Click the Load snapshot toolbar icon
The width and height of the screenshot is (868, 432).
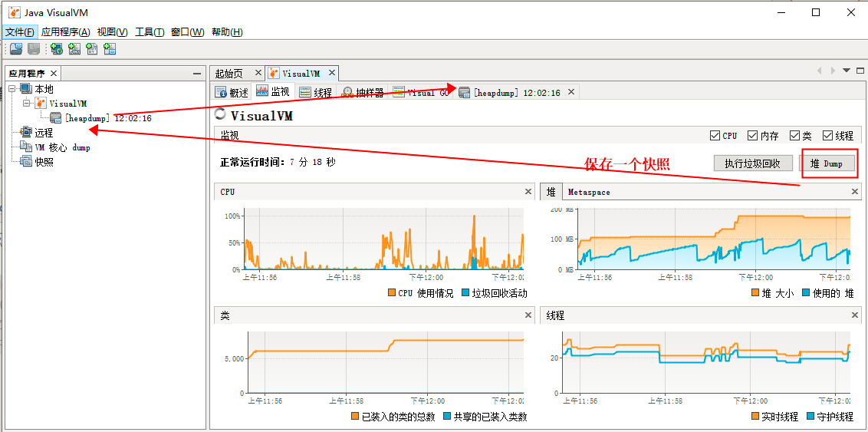point(16,49)
